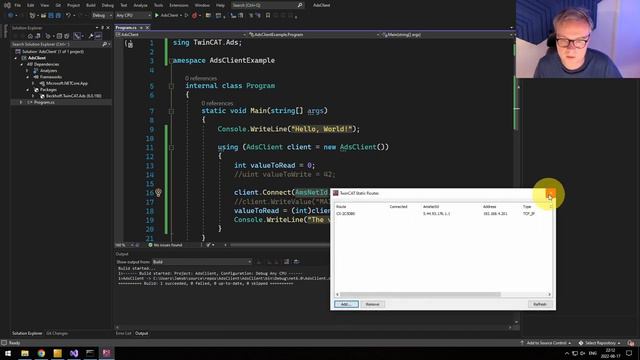Collapse the Program class at line 5
Screen dimensions: 640x360
click(171, 86)
